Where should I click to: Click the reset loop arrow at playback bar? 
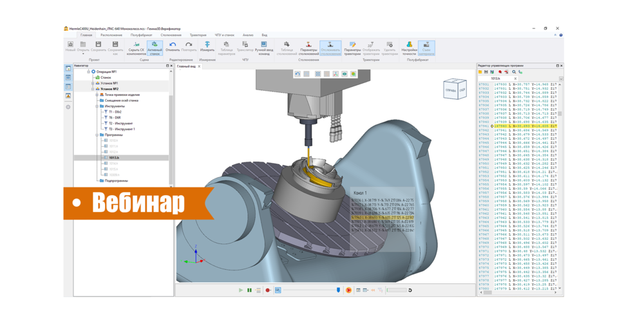pos(410,290)
